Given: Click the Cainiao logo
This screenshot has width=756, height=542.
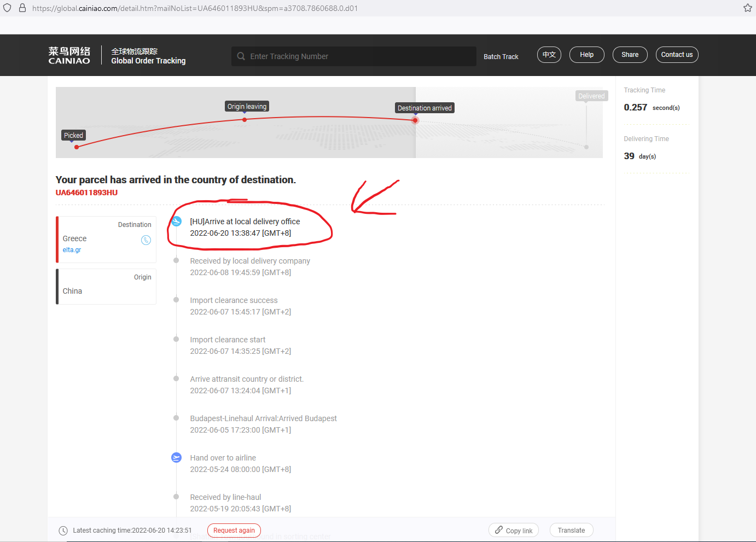Looking at the screenshot, I should coord(69,55).
